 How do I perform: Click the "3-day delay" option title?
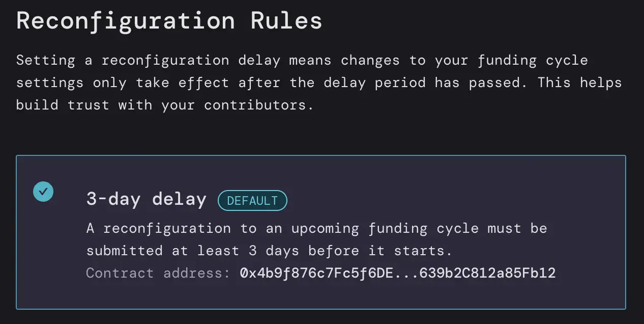pyautogui.click(x=146, y=199)
